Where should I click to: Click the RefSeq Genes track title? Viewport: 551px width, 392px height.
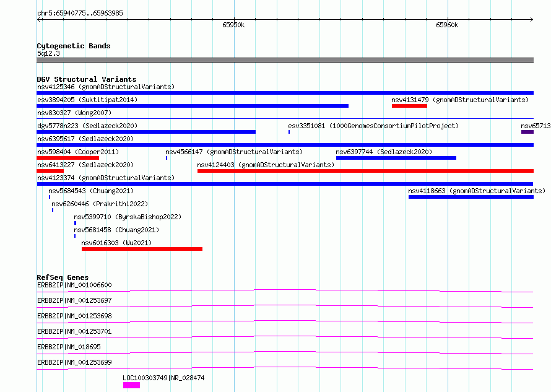click(63, 277)
